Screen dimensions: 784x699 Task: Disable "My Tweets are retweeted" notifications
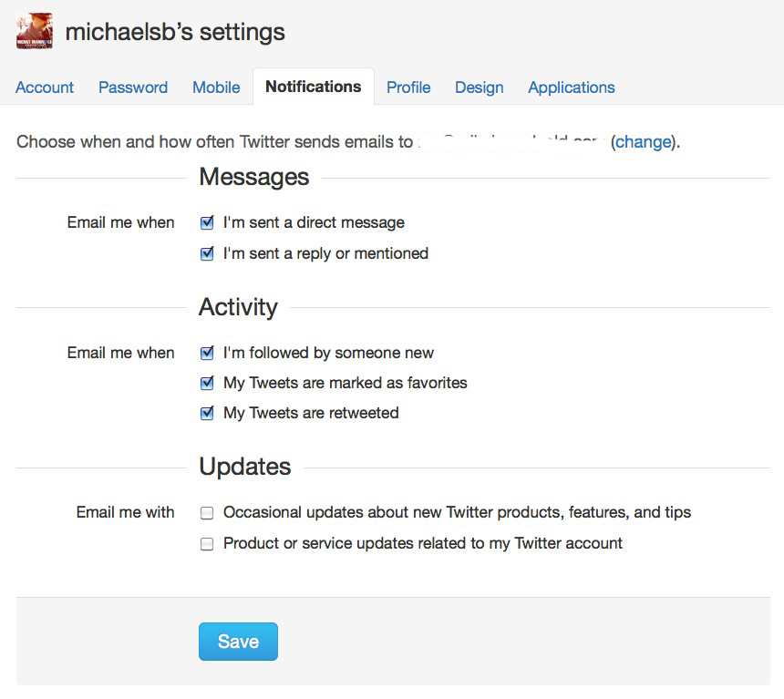pyautogui.click(x=207, y=413)
